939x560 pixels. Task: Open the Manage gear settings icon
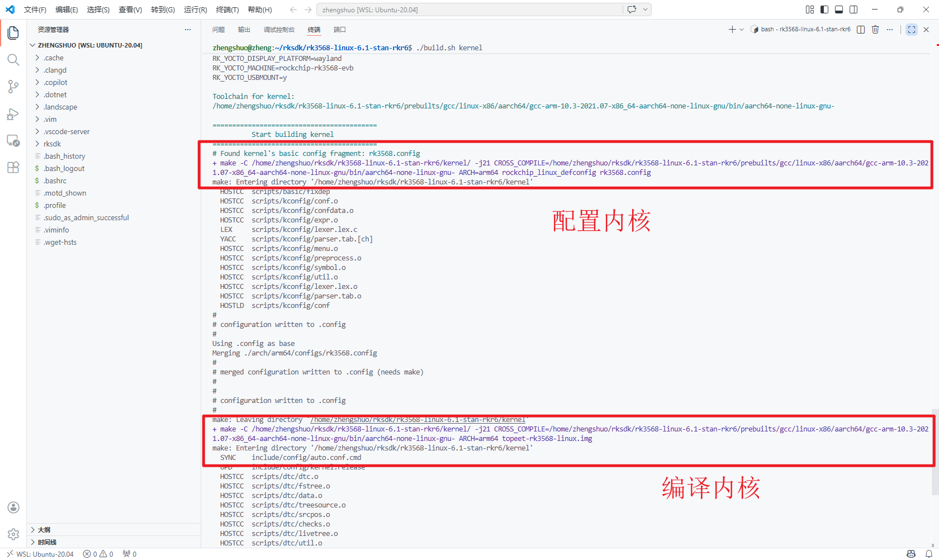click(x=13, y=534)
